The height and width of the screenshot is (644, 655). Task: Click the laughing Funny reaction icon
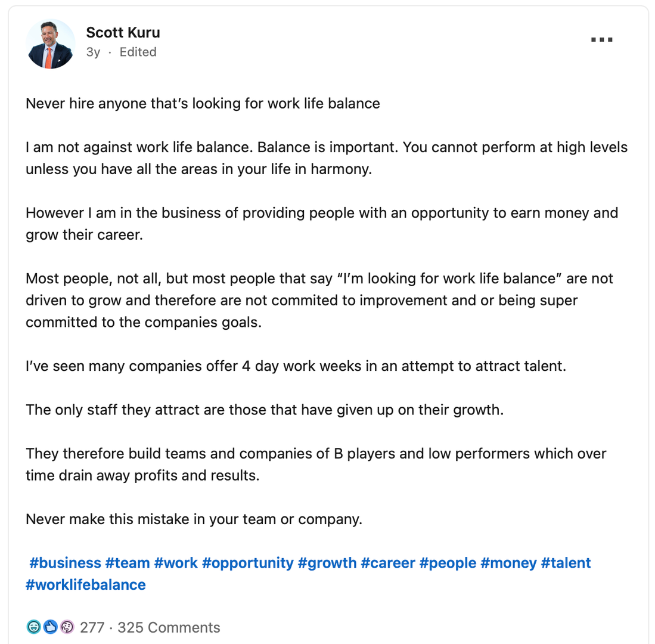click(33, 627)
